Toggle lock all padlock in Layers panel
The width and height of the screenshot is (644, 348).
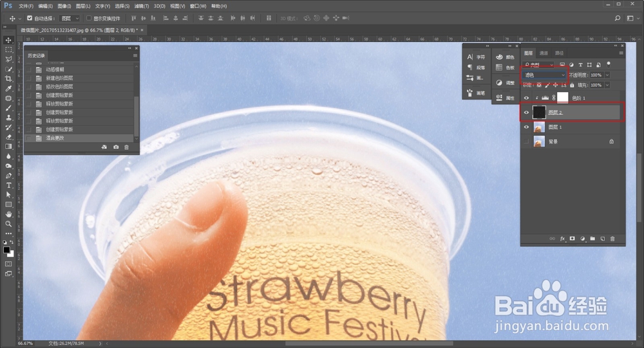(572, 85)
